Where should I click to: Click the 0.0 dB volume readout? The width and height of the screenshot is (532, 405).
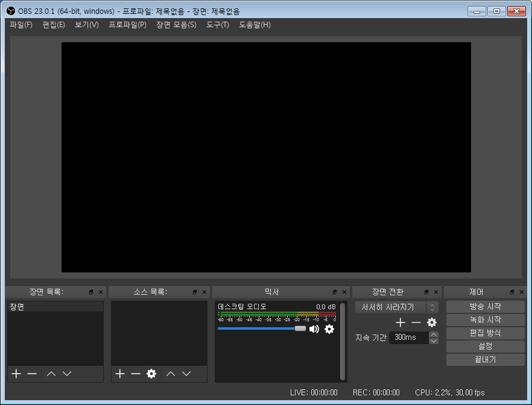[326, 307]
